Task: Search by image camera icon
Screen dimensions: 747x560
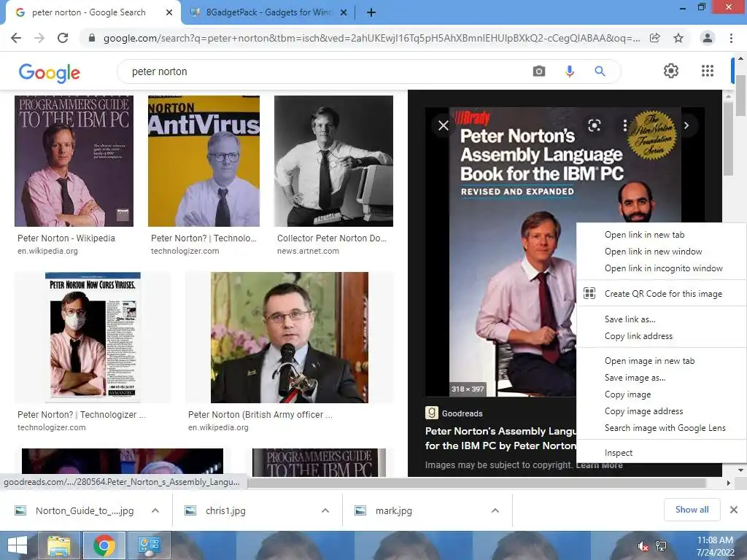Action: coord(539,71)
